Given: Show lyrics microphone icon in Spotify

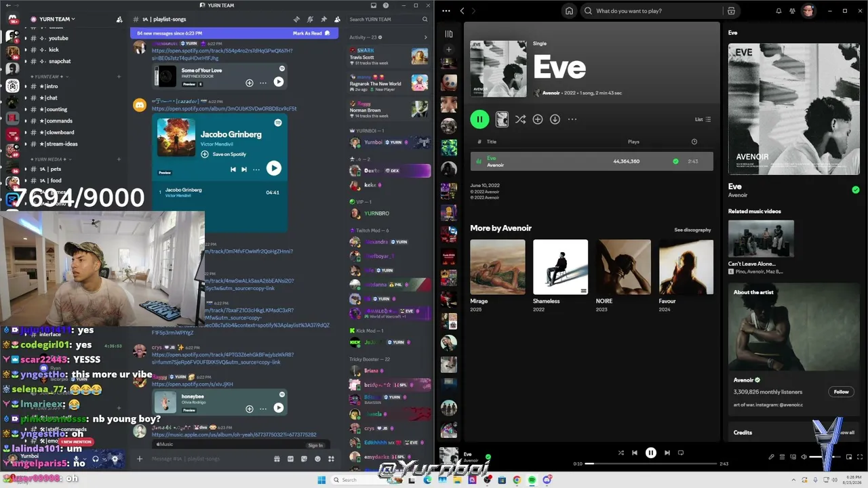Looking at the screenshot, I should 771,457.
